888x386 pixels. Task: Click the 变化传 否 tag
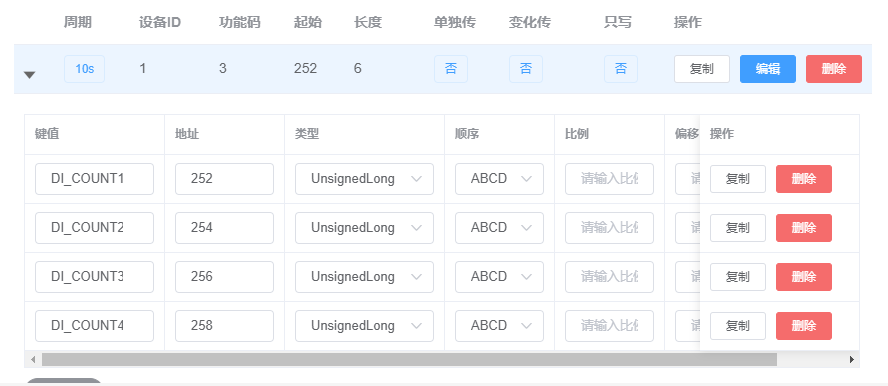[526, 69]
